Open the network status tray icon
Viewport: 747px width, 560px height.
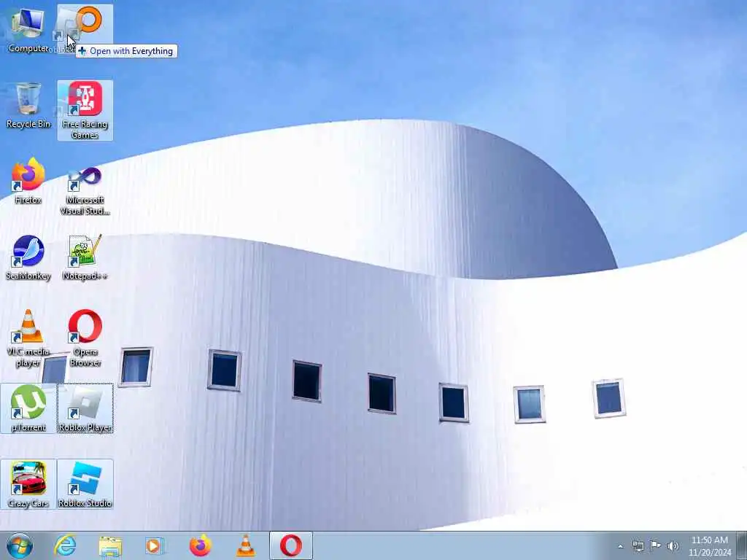(x=638, y=546)
